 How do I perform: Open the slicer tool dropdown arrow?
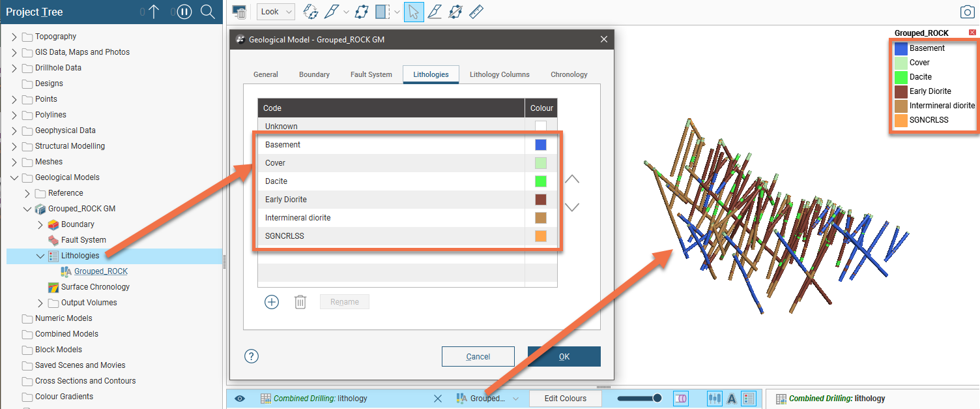(346, 12)
